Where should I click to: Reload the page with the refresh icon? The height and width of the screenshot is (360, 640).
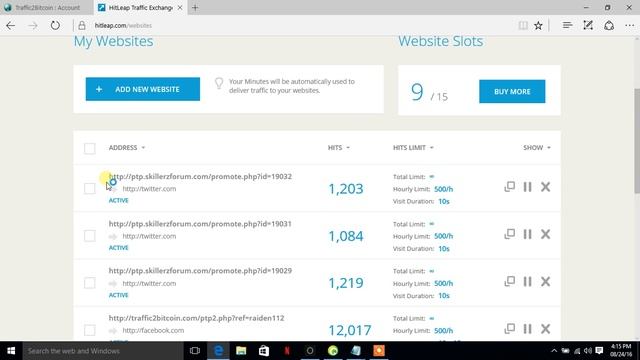55,25
